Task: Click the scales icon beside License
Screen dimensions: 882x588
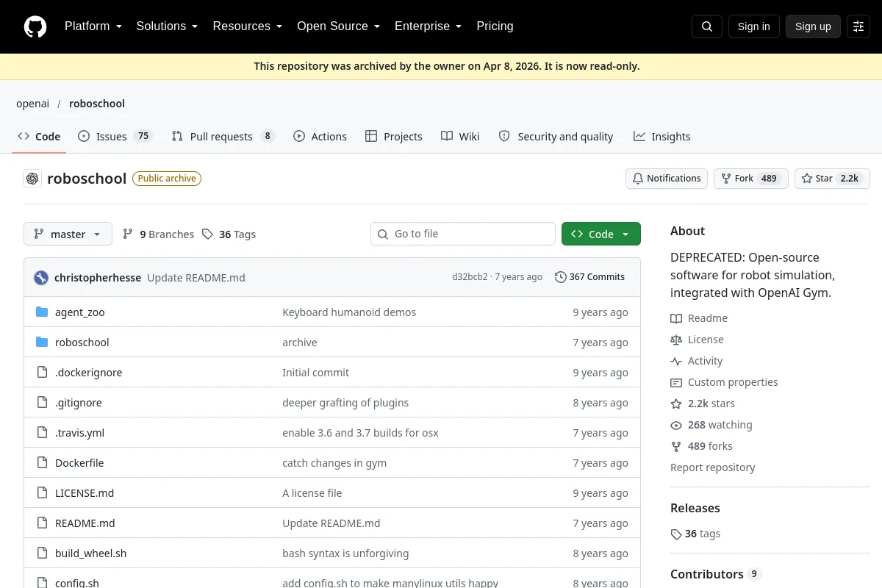Action: [676, 340]
